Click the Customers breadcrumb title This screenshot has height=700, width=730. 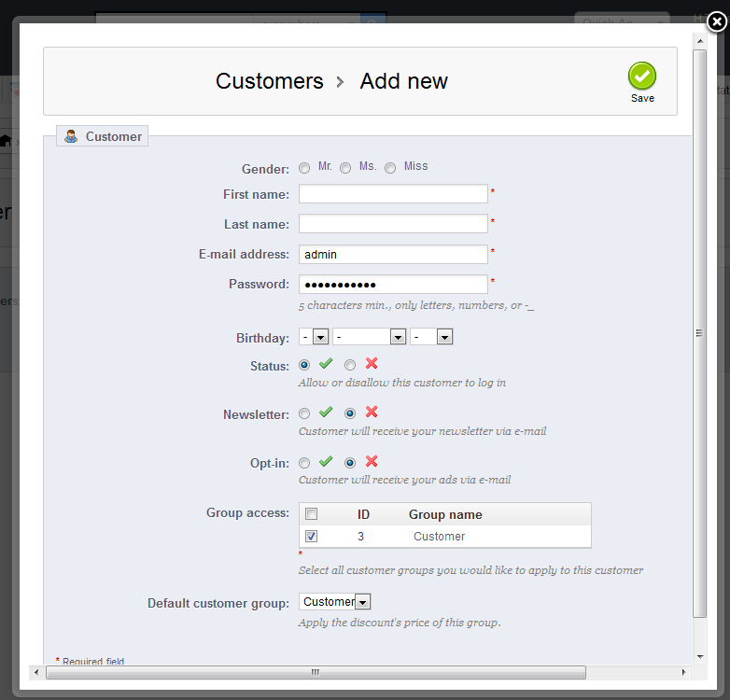coord(269,81)
